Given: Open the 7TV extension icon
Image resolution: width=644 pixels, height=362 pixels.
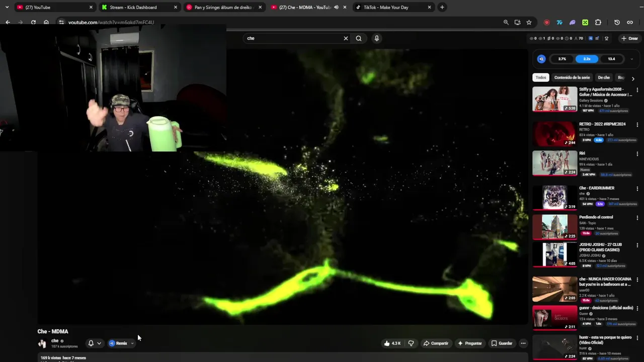Looking at the screenshot, I should click(x=559, y=22).
